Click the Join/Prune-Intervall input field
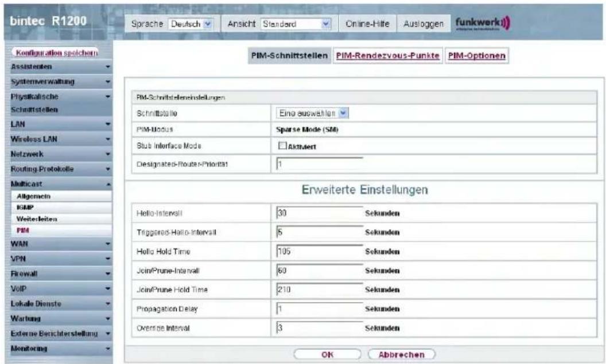Image resolution: width=606 pixels, height=364 pixels. click(320, 271)
